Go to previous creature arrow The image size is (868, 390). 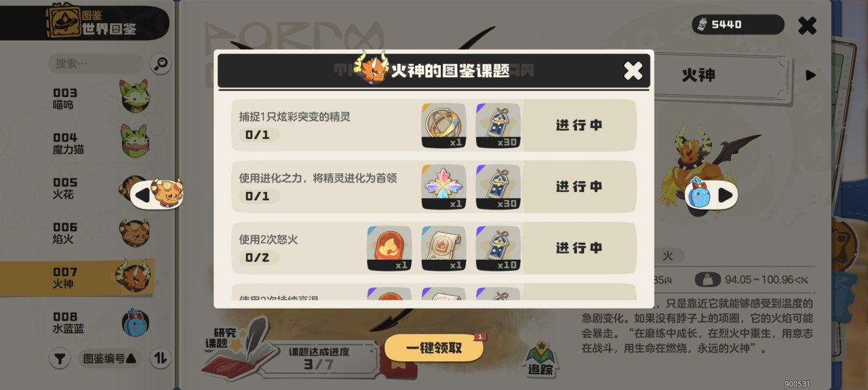[x=157, y=195]
